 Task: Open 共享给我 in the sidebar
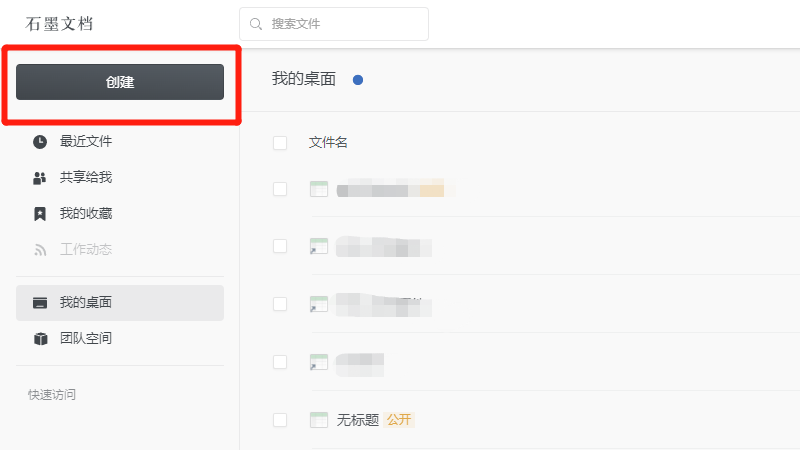point(86,178)
